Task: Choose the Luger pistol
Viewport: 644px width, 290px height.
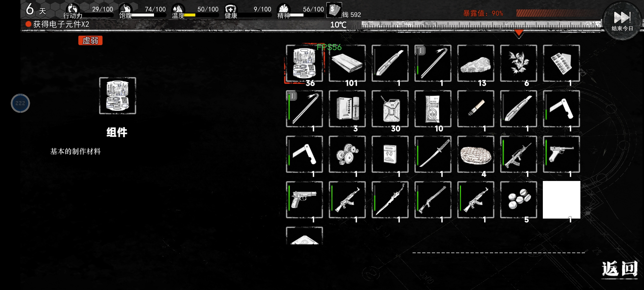Action: click(561, 154)
